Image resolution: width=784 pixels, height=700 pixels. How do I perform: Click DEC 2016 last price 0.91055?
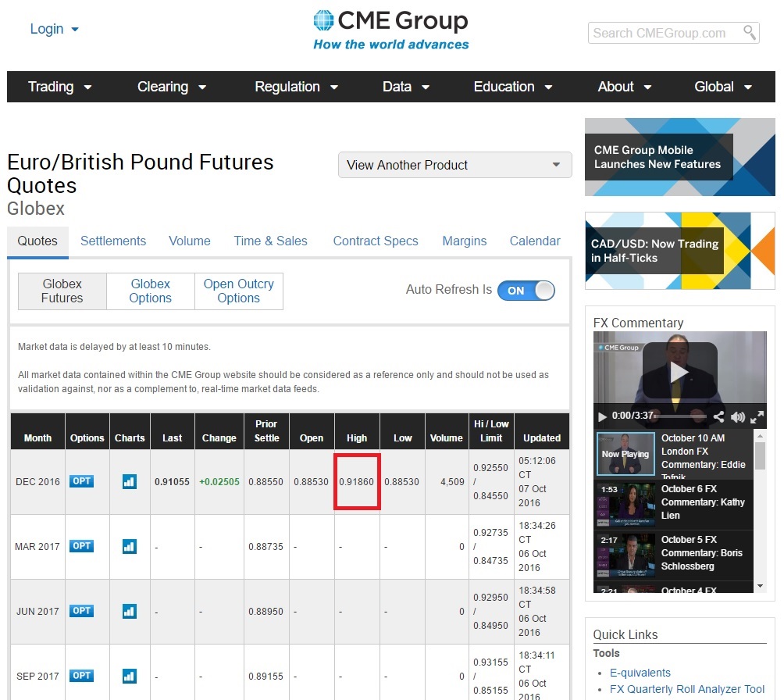(172, 482)
